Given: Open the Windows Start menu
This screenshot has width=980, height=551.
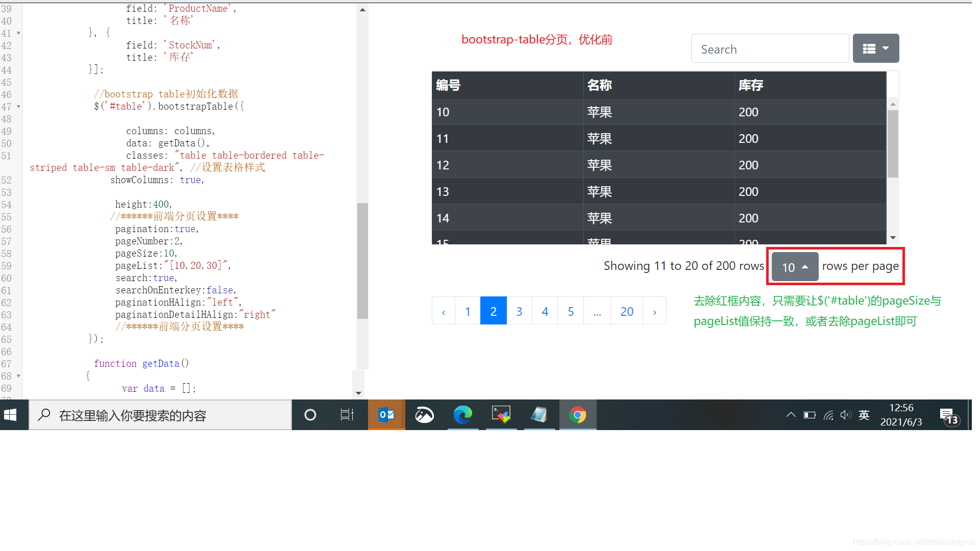Looking at the screenshot, I should click(x=10, y=415).
